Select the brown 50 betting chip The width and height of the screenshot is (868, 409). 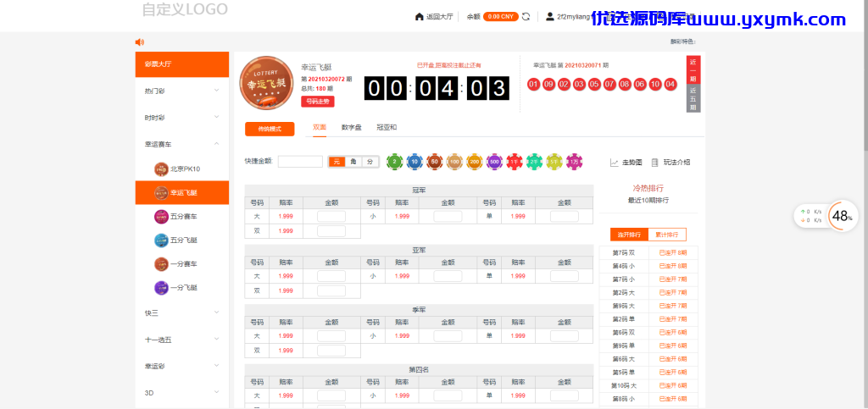[435, 162]
